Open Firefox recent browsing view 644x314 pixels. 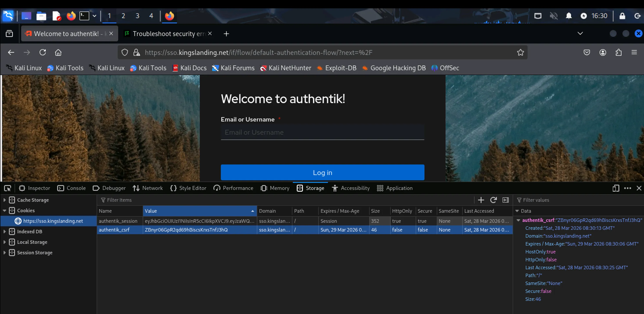coord(9,34)
